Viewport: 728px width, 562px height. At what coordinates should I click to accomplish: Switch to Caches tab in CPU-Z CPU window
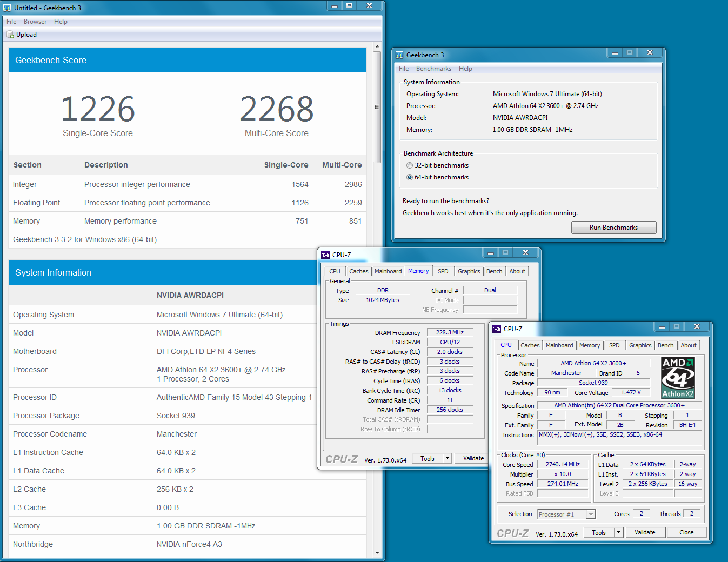[530, 345]
